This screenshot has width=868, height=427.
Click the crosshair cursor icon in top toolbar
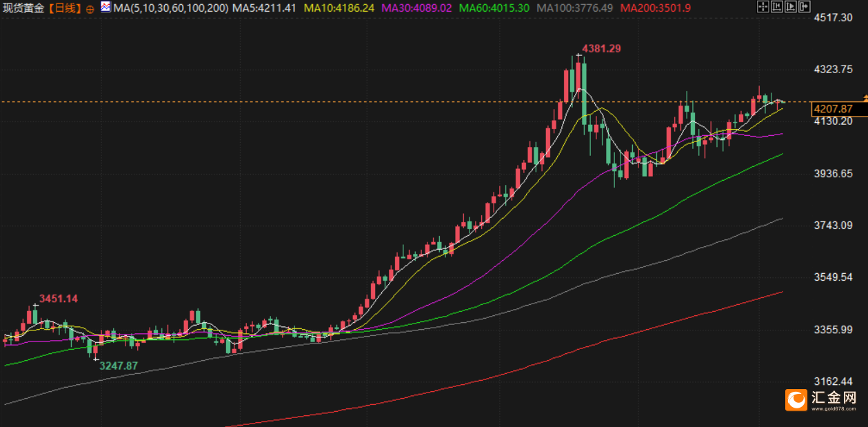(763, 7)
